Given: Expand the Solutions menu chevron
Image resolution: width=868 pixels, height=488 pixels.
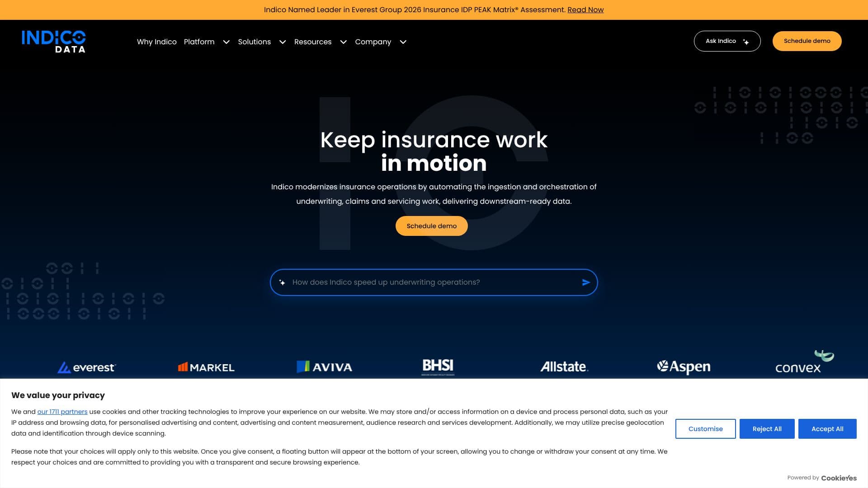Looking at the screenshot, I should (x=283, y=42).
